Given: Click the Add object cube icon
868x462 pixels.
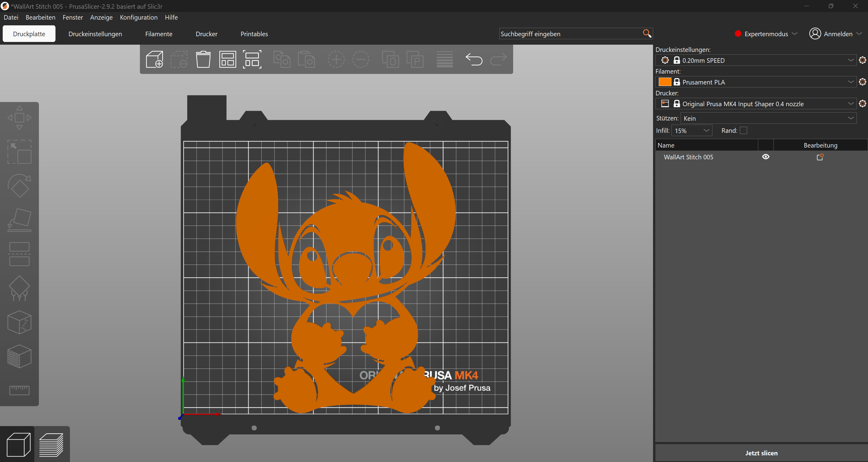Looking at the screenshot, I should [154, 59].
